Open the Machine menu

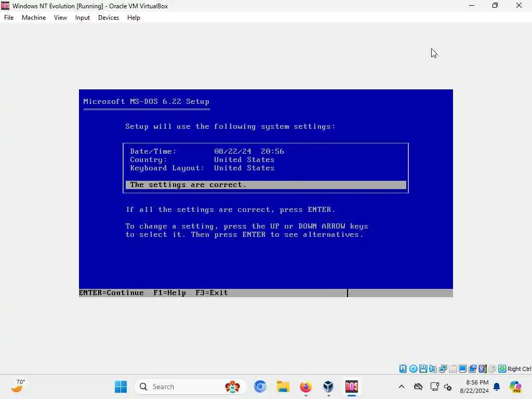(x=34, y=18)
